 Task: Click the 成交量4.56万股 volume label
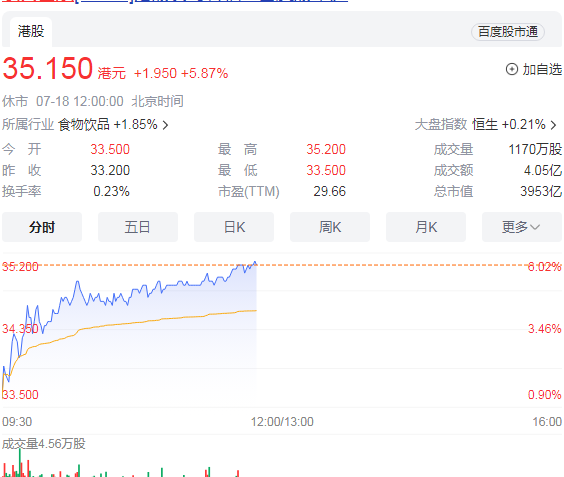click(x=44, y=444)
